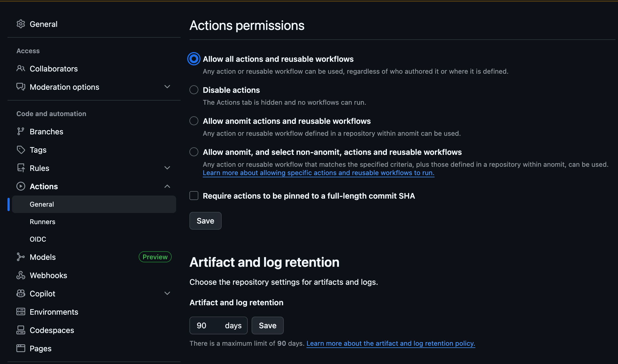Enable pinning actions to full-length commit SHA
The width and height of the screenshot is (618, 364).
click(x=194, y=196)
